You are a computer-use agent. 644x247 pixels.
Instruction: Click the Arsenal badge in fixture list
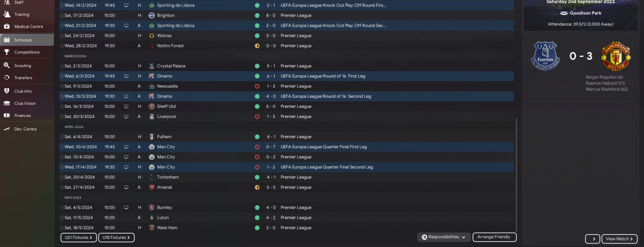[x=151, y=187]
